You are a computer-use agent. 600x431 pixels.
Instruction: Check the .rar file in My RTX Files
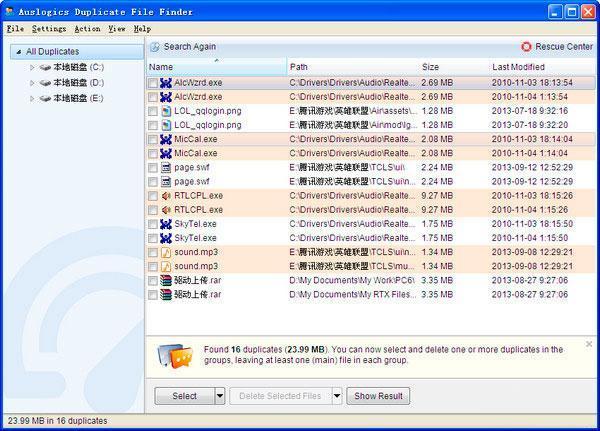[153, 295]
